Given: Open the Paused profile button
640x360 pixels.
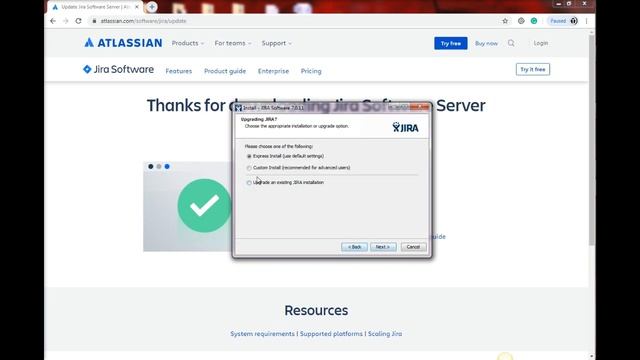Looking at the screenshot, I should [563, 21].
